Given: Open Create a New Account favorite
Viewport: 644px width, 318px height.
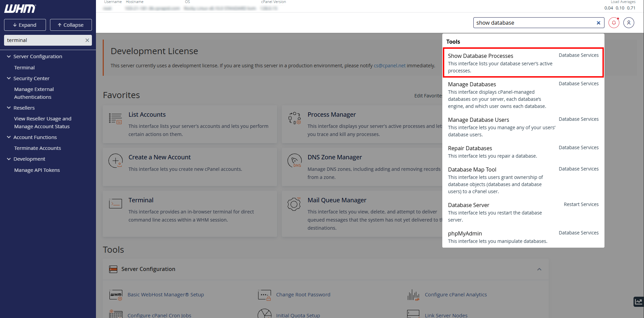Looking at the screenshot, I should [159, 157].
